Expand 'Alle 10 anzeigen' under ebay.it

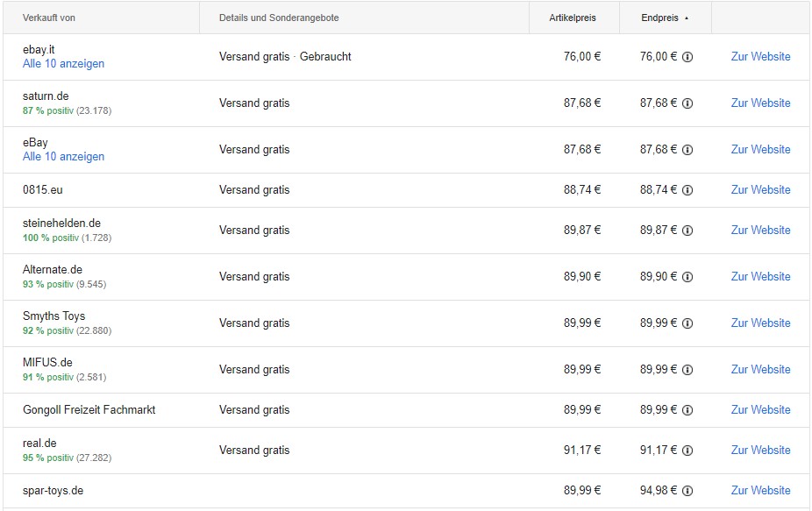(63, 64)
